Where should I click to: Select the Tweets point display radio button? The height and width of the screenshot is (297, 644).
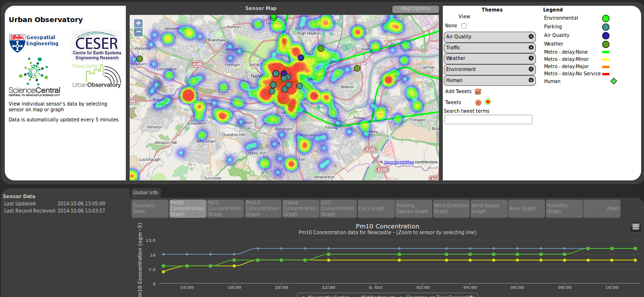pos(478,102)
